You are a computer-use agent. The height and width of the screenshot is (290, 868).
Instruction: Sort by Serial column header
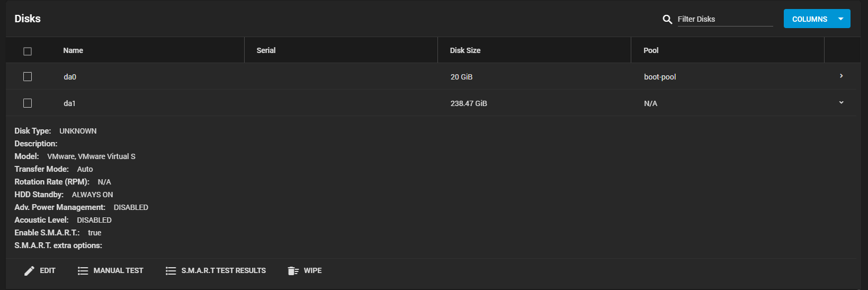[x=266, y=50]
